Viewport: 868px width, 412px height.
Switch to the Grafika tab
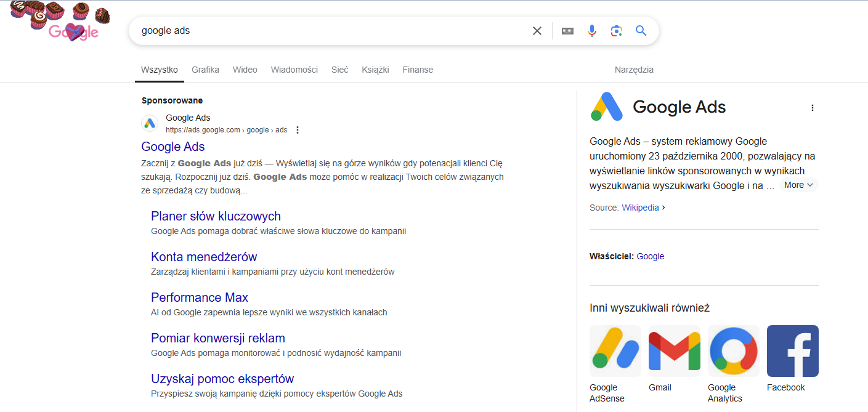[206, 70]
